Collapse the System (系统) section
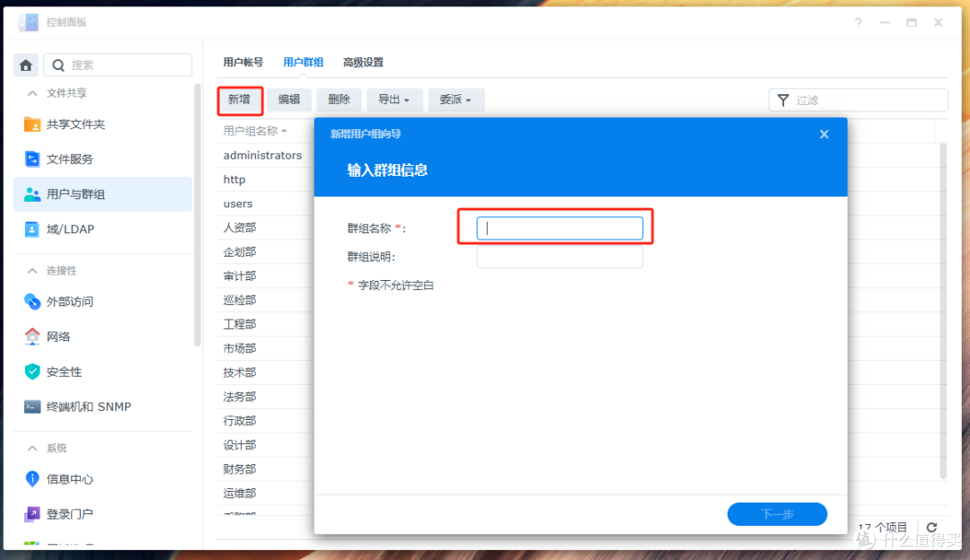Screen dimensions: 970x560 coord(32,448)
